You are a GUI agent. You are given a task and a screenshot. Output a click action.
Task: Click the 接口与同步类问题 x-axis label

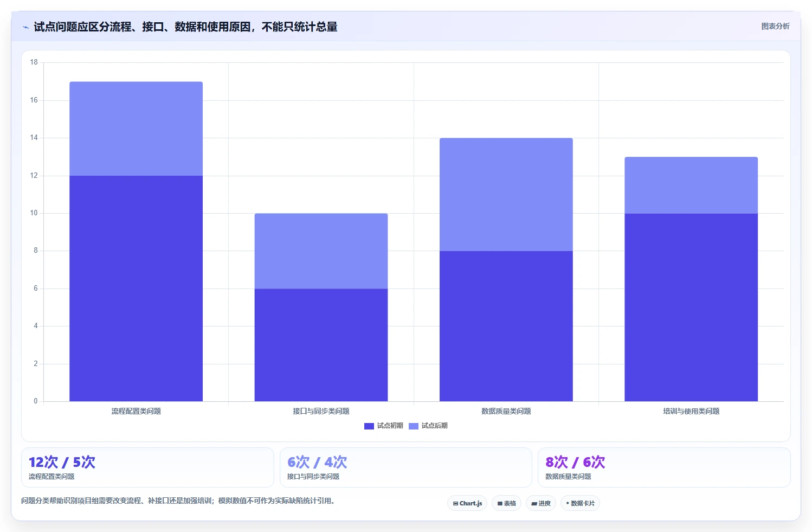(x=321, y=411)
